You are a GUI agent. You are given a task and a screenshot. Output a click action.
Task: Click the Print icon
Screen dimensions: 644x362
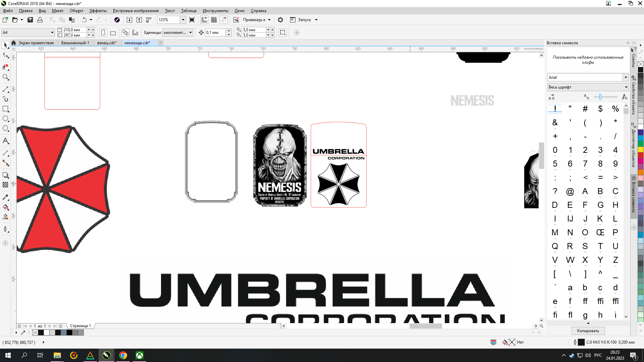point(40,20)
